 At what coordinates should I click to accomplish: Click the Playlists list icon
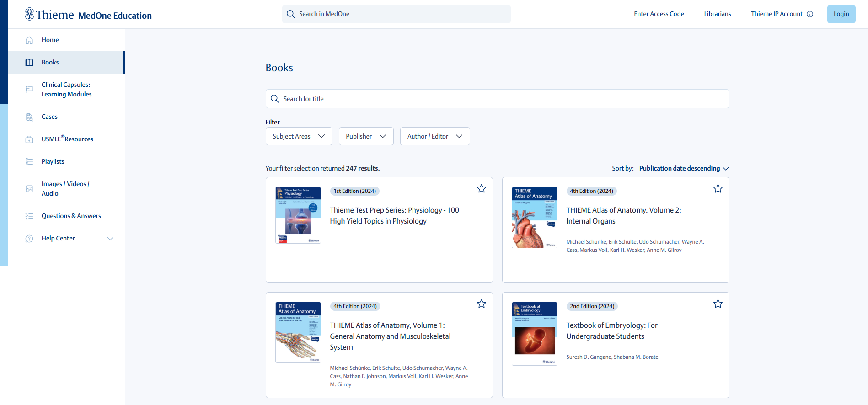pyautogui.click(x=29, y=162)
